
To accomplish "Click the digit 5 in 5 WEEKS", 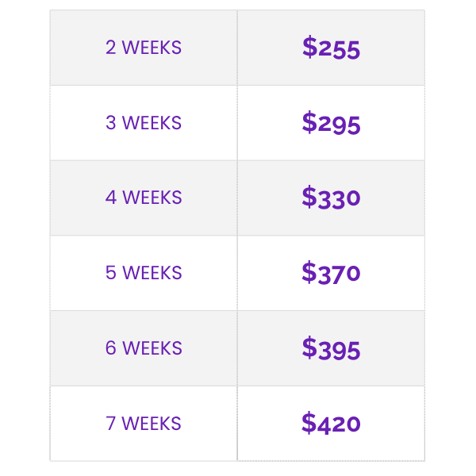I will [x=111, y=273].
